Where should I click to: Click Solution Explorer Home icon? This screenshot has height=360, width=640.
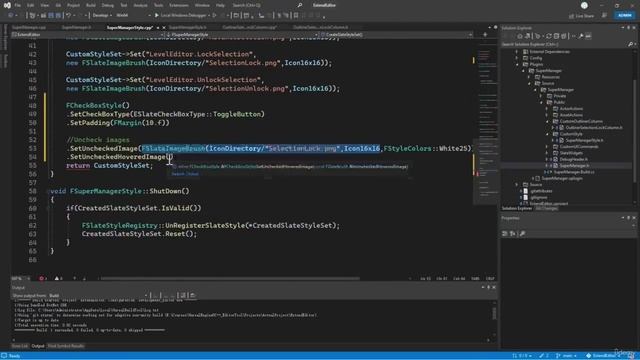click(520, 36)
